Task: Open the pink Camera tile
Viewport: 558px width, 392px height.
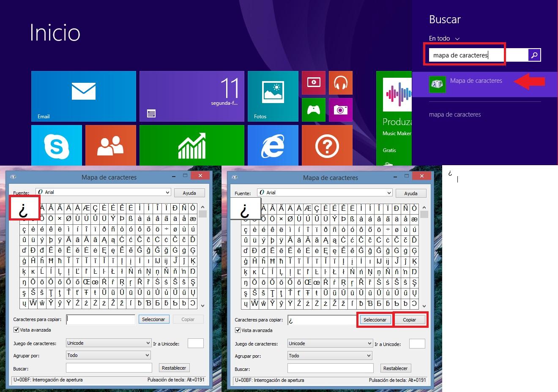Action: coord(340,110)
